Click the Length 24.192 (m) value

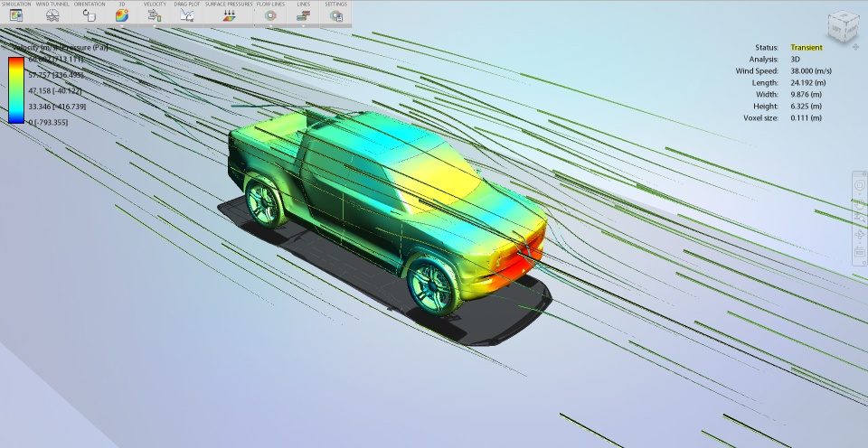808,82
